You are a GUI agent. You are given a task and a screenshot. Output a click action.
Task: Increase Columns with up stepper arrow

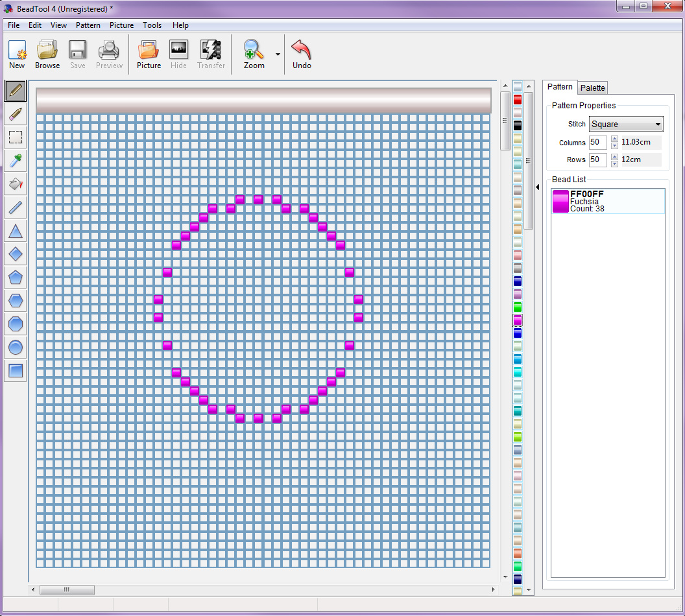pyautogui.click(x=614, y=139)
